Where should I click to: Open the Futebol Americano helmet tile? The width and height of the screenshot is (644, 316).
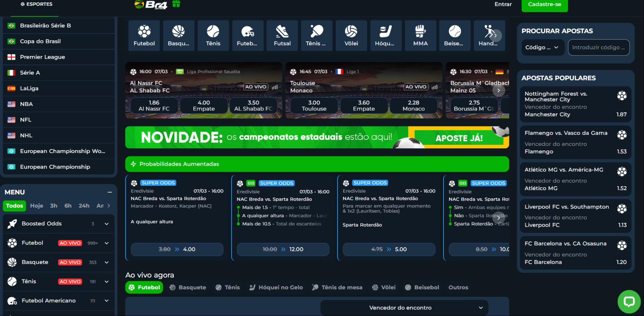click(248, 36)
